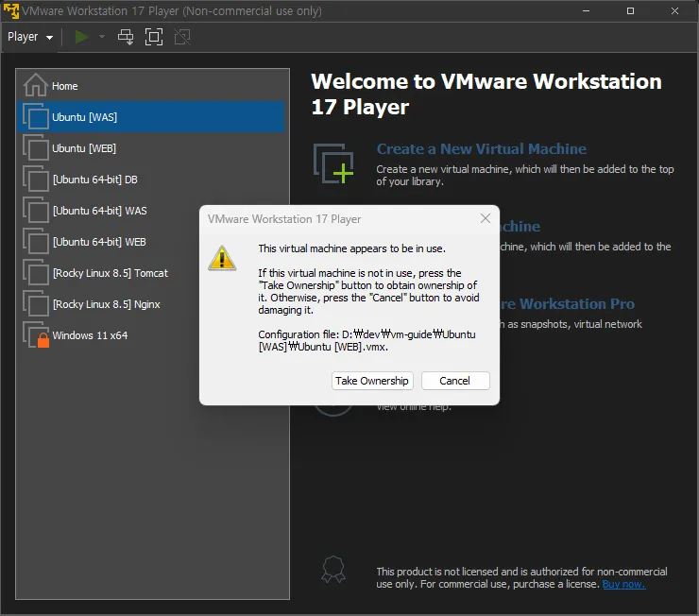Image resolution: width=699 pixels, height=616 pixels.
Task: Click the new virtual machine plus icon
Action: pos(333,163)
